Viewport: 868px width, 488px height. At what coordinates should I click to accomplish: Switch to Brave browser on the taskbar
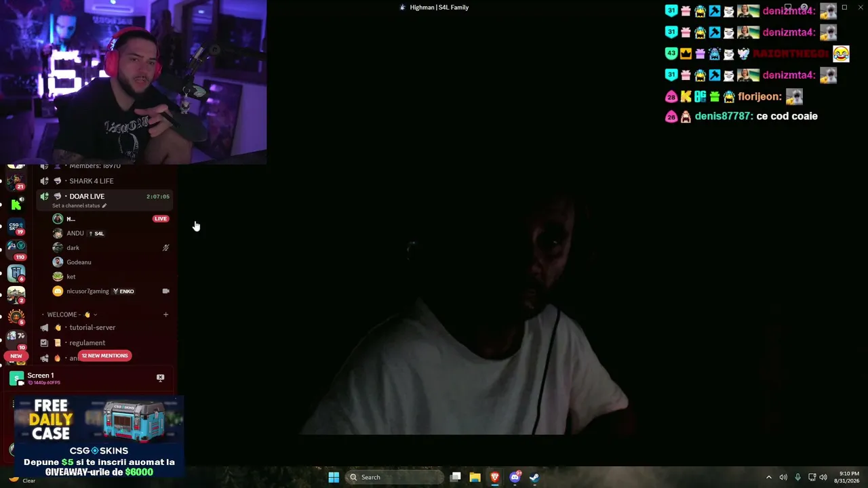point(495,477)
